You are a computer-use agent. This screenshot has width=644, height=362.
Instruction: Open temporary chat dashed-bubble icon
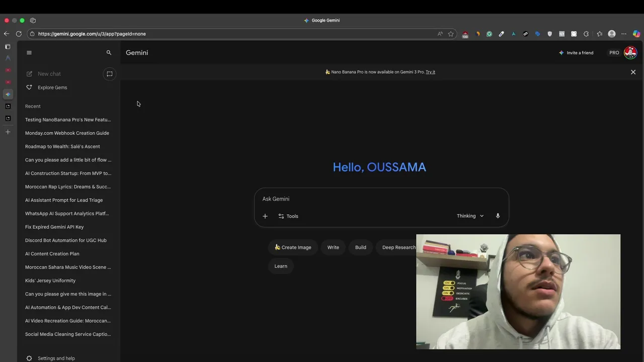point(109,74)
